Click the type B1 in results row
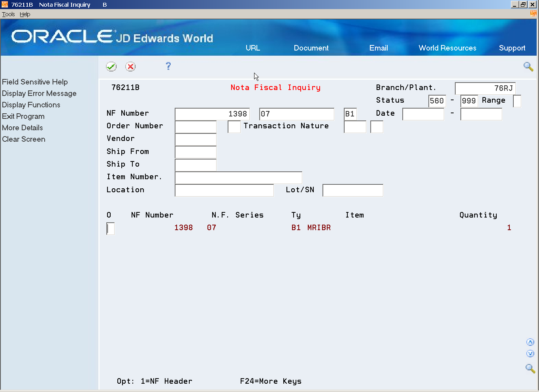The image size is (539, 392). pos(296,228)
